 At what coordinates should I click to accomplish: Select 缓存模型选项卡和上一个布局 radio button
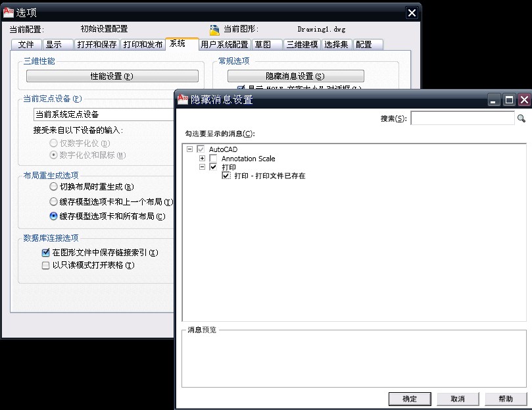pyautogui.click(x=53, y=201)
